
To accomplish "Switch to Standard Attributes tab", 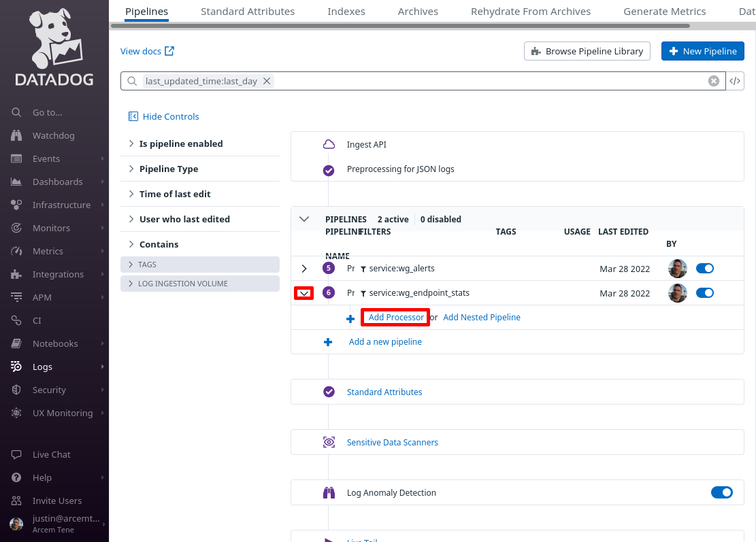I will pos(247,11).
